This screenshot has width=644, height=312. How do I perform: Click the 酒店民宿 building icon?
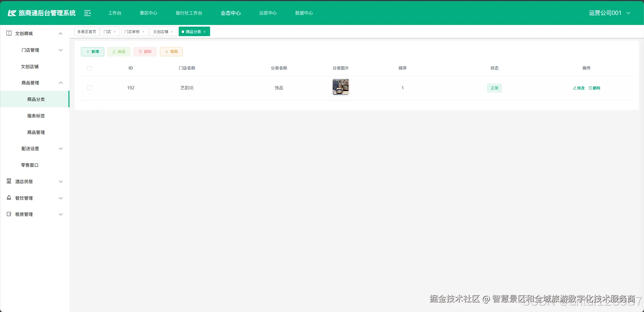click(9, 181)
